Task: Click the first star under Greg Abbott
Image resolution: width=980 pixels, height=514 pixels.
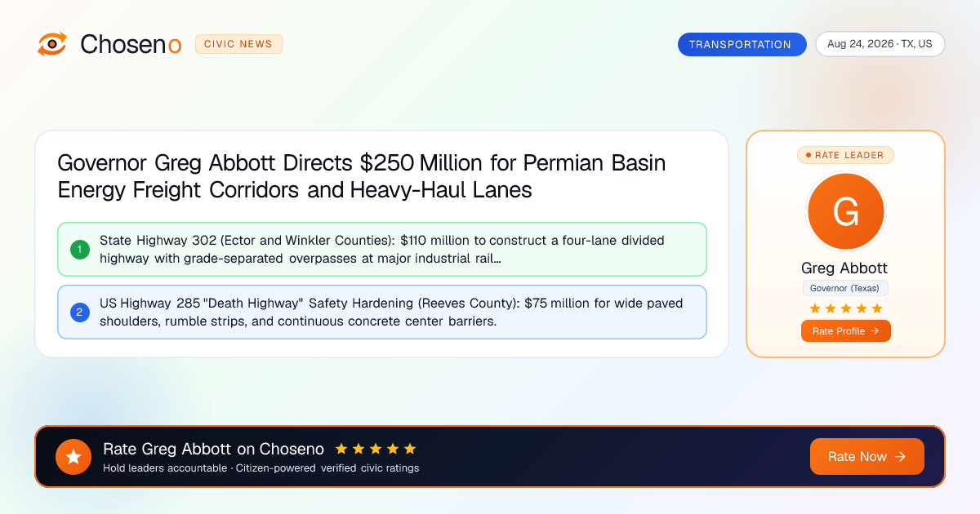Action: pyautogui.click(x=814, y=308)
